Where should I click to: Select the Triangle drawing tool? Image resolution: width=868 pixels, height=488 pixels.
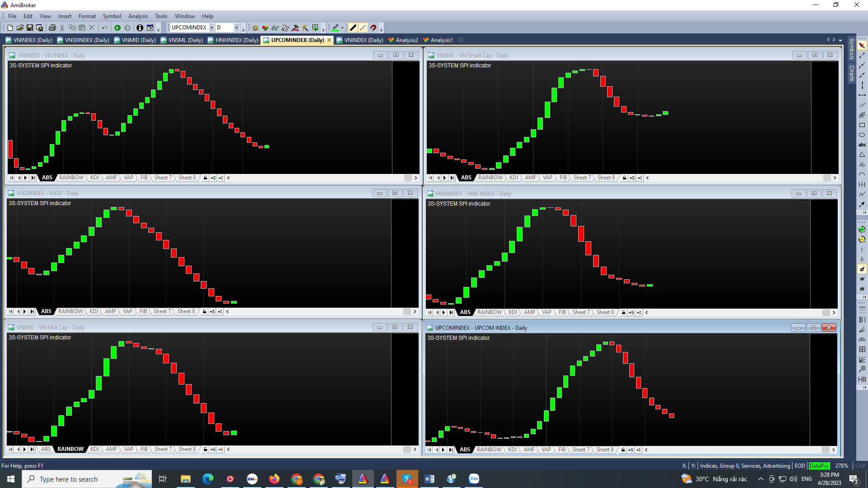click(862, 155)
